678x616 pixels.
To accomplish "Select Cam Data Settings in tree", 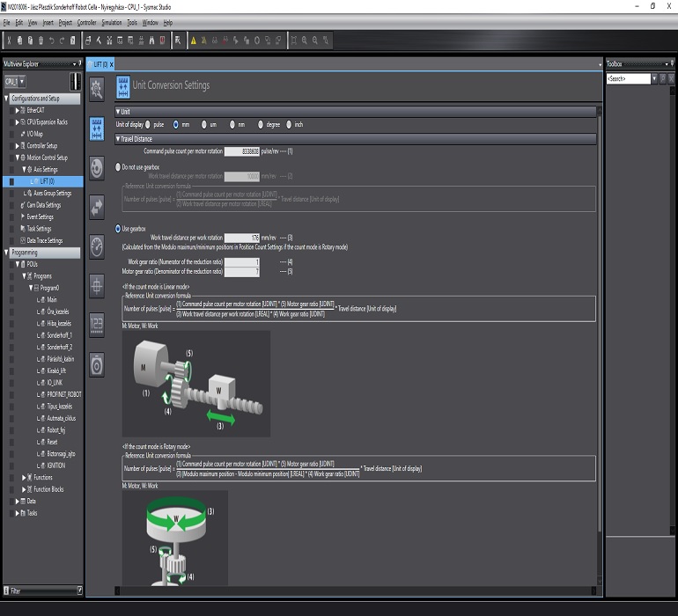I will pyautogui.click(x=44, y=205).
